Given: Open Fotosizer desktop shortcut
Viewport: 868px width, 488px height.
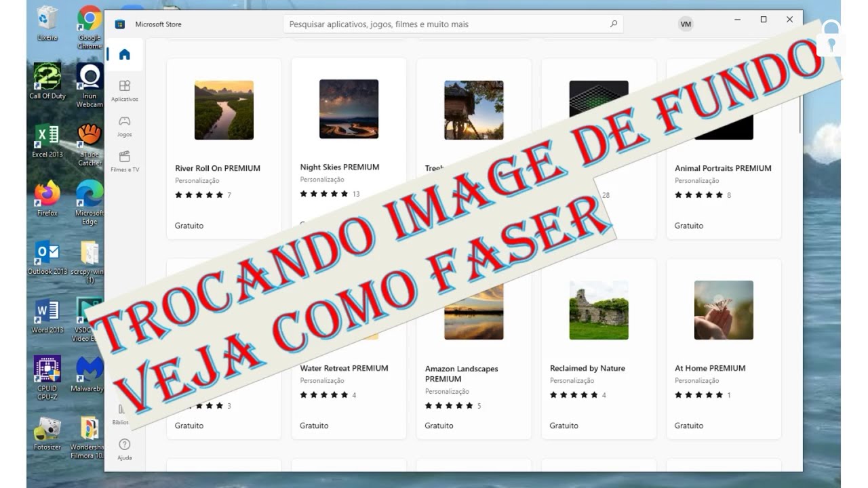Looking at the screenshot, I should (47, 434).
